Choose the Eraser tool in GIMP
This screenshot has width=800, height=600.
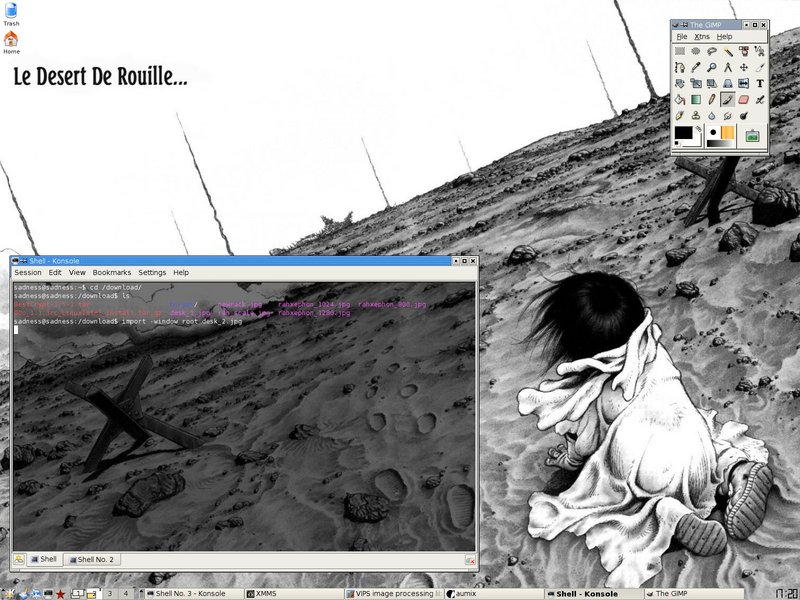coord(744,99)
